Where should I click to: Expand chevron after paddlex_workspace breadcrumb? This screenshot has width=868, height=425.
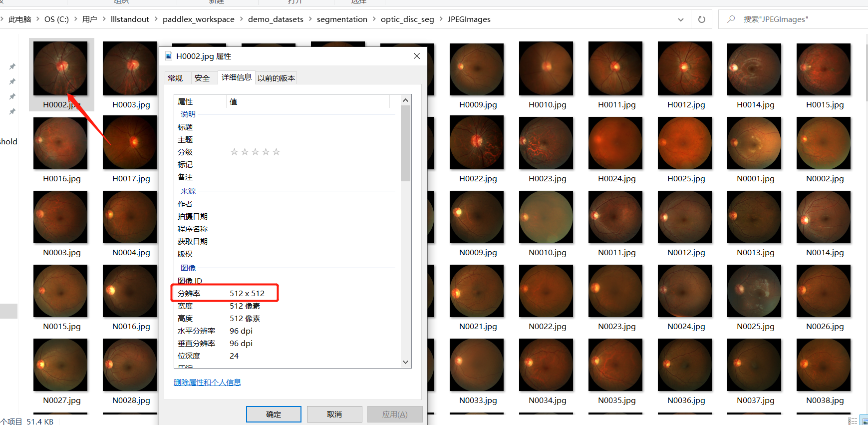[241, 19]
